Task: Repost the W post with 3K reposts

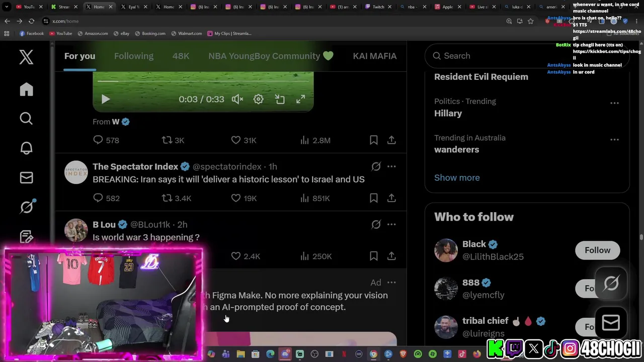Action: [x=173, y=140]
